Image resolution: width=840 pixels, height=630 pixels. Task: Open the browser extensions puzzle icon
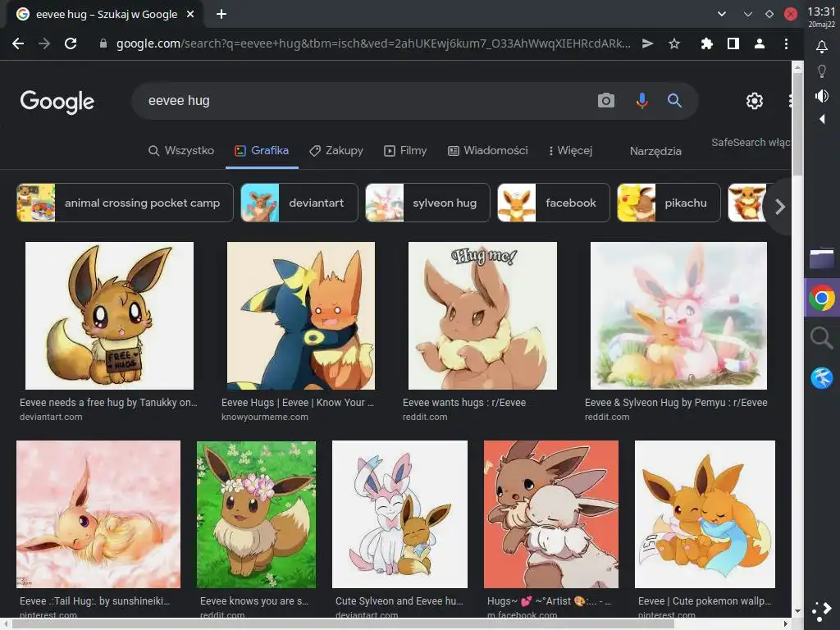(706, 43)
